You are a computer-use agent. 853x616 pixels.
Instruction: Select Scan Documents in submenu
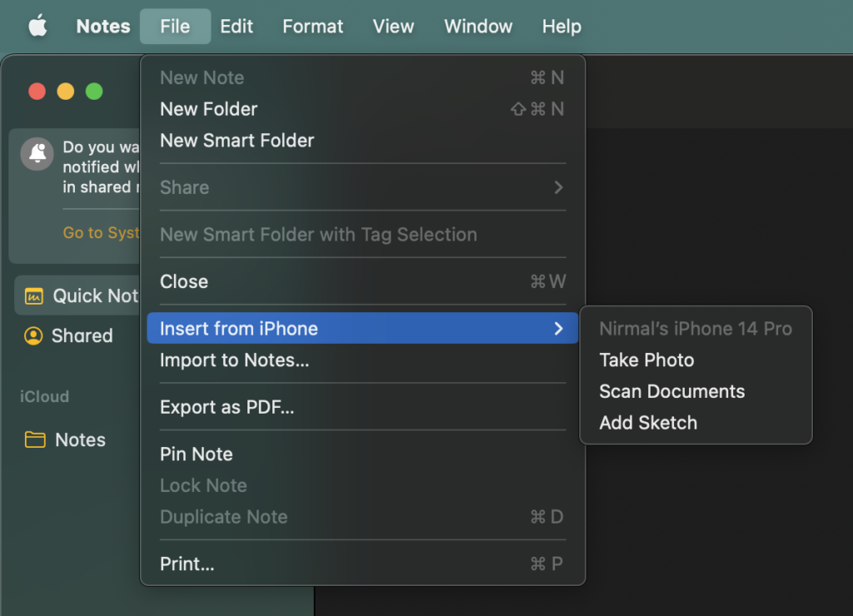[696, 391]
